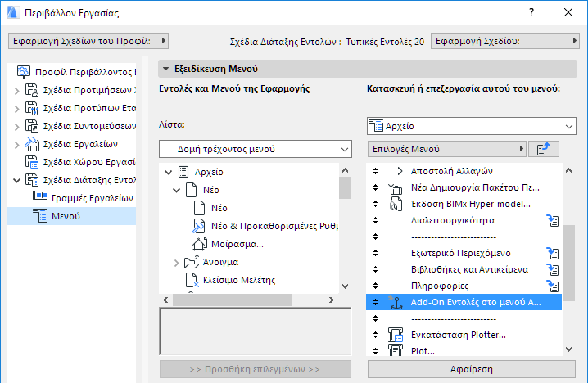The height and width of the screenshot is (383, 588).
Task: Expand Σχέδια Συντομεύσεων in the sidebar tree
Action: point(17,126)
